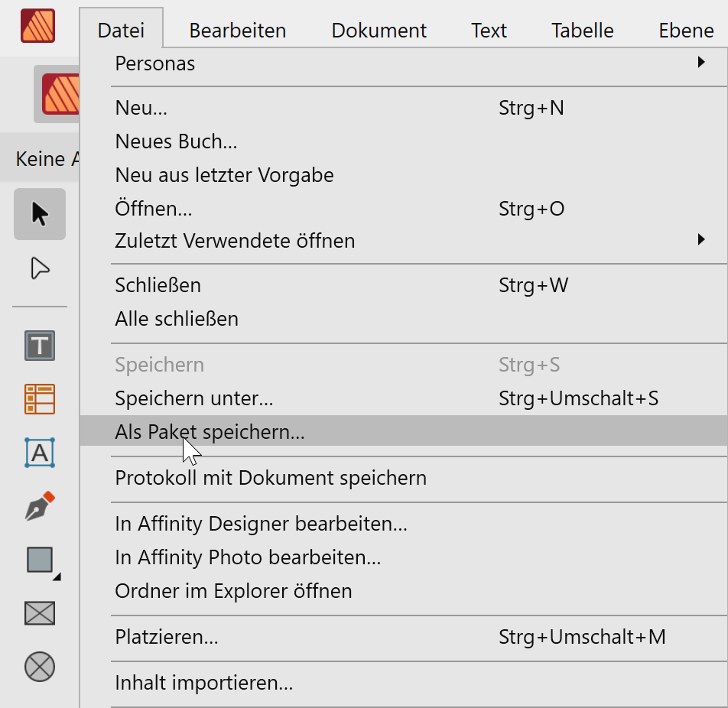Select the Table tool
This screenshot has height=708, width=728.
[40, 399]
